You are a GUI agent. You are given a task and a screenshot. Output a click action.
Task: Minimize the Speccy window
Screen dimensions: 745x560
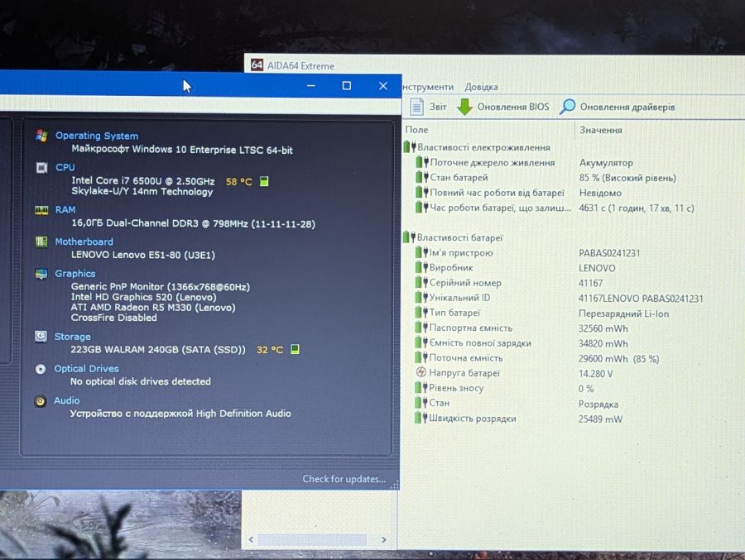[x=311, y=85]
